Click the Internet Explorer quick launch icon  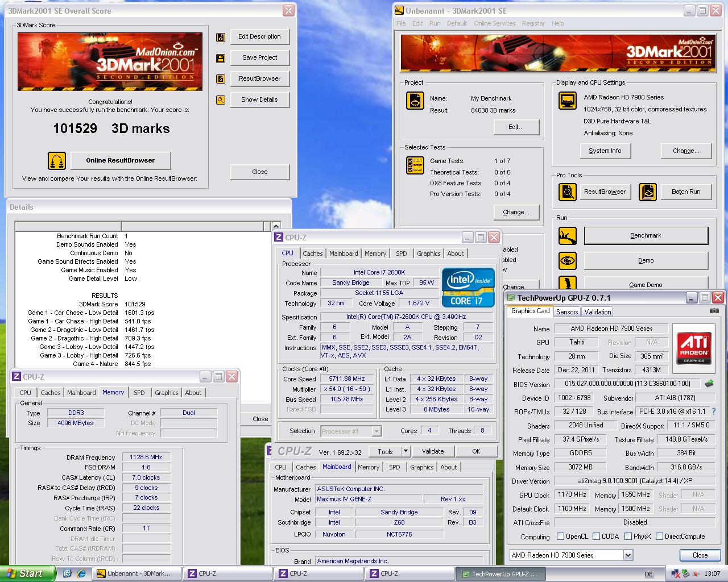pyautogui.click(x=81, y=573)
